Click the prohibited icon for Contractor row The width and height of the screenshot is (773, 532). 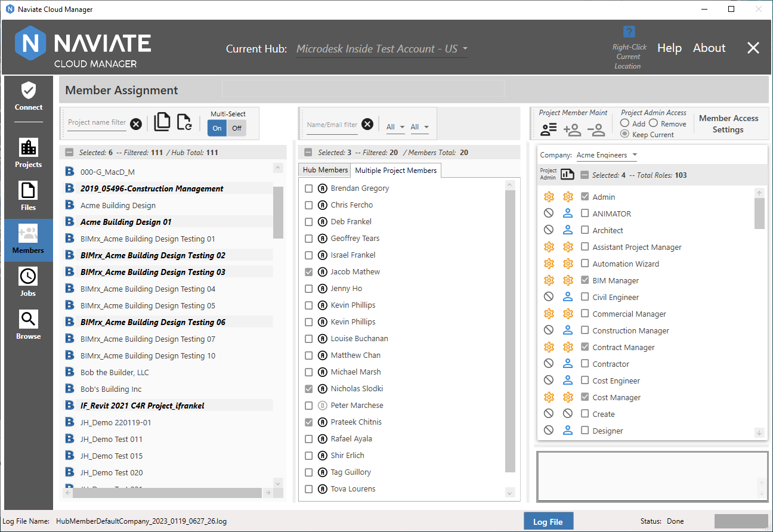tap(549, 364)
